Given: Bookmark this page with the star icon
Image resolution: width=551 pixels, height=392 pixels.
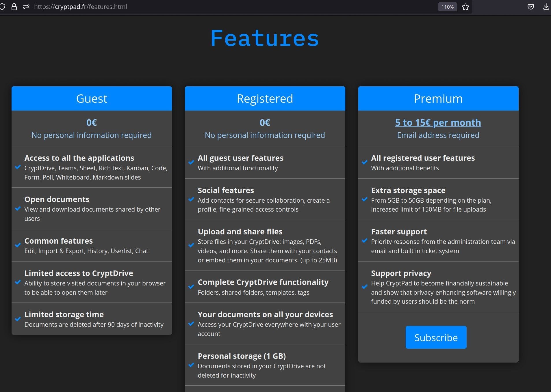Looking at the screenshot, I should coord(465,7).
